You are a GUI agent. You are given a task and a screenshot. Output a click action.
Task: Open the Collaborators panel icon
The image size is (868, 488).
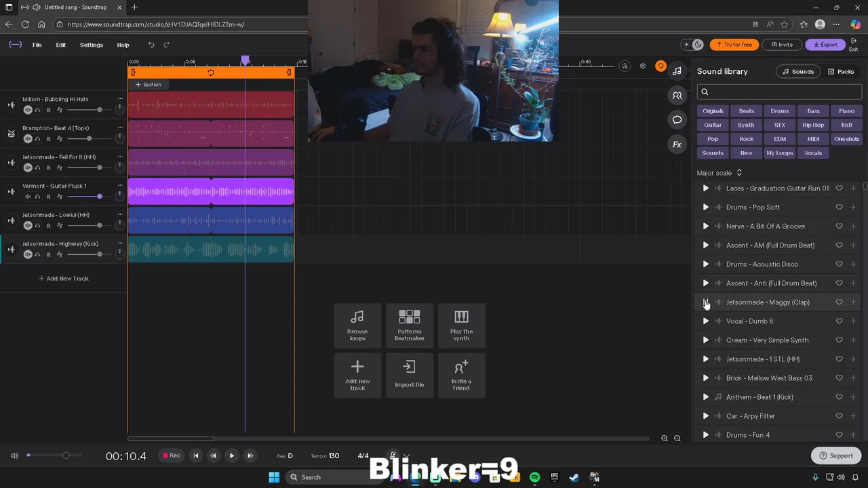[677, 96]
